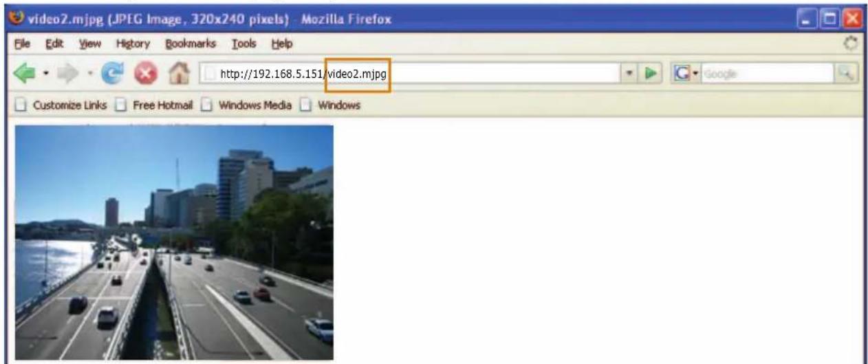Go to the home page via Home icon
868x364 pixels.
tap(178, 73)
